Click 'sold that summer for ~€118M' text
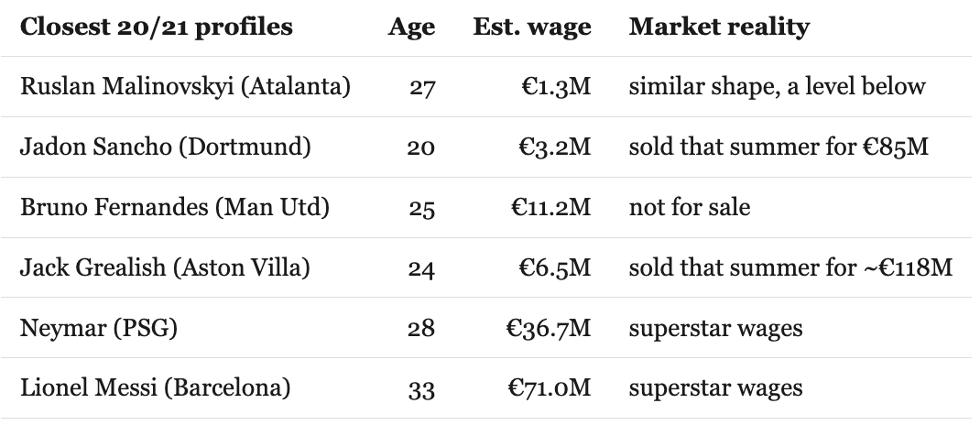Screen dimensions: 980x425 pos(790,267)
